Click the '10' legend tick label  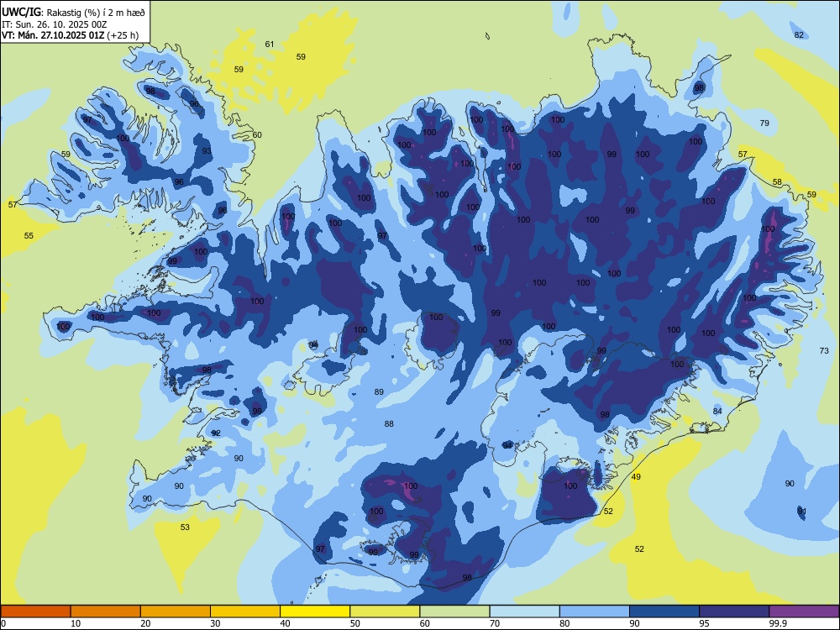[76, 623]
